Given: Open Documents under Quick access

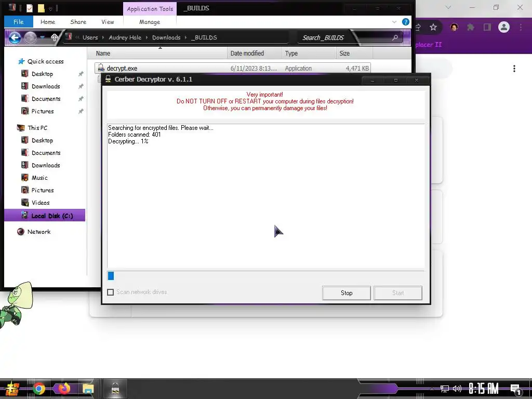Looking at the screenshot, I should [46, 99].
